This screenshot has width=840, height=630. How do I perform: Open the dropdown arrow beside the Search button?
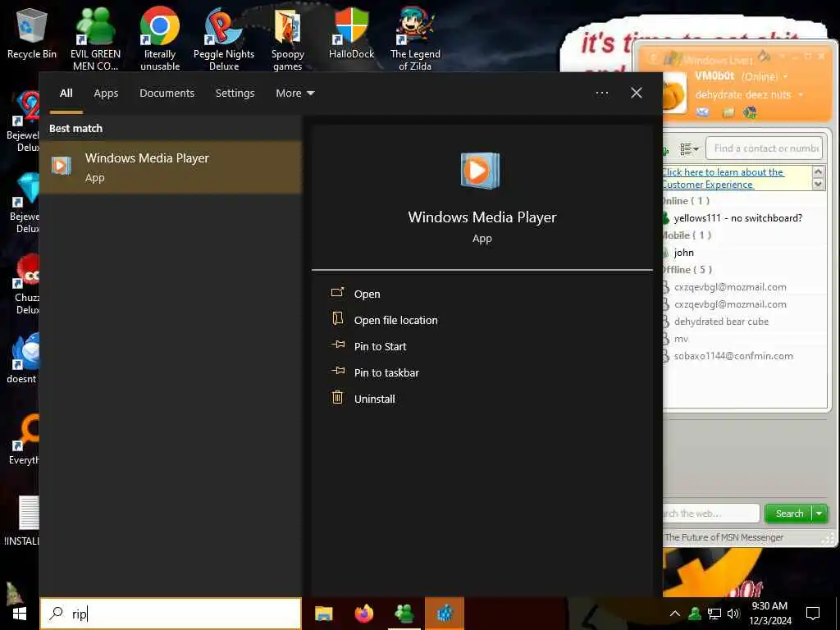819,514
